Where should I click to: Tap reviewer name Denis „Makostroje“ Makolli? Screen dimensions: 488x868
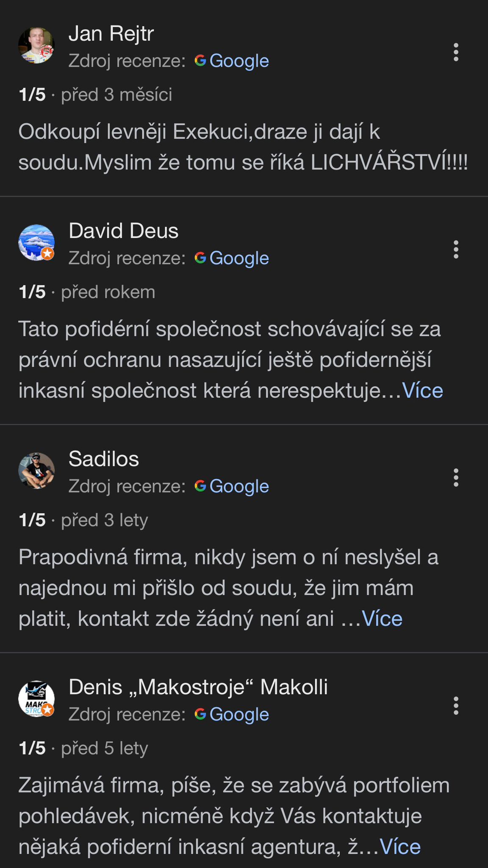[x=198, y=687]
